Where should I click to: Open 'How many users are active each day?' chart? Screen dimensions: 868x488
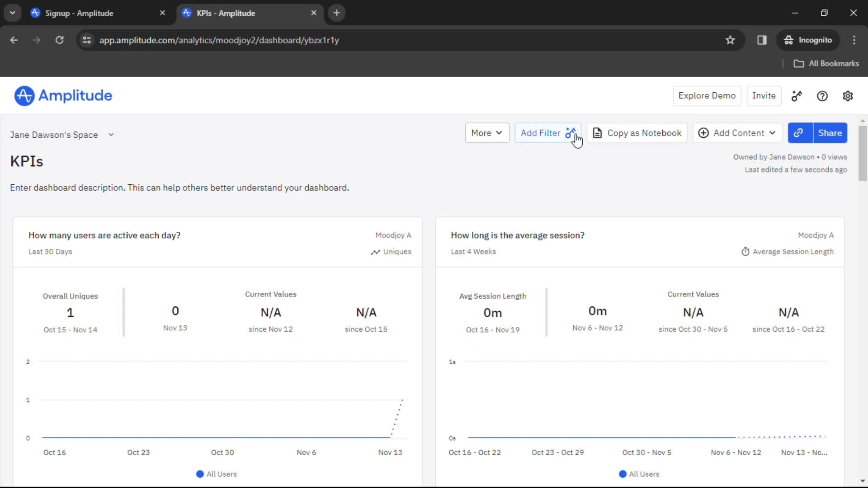(x=104, y=235)
